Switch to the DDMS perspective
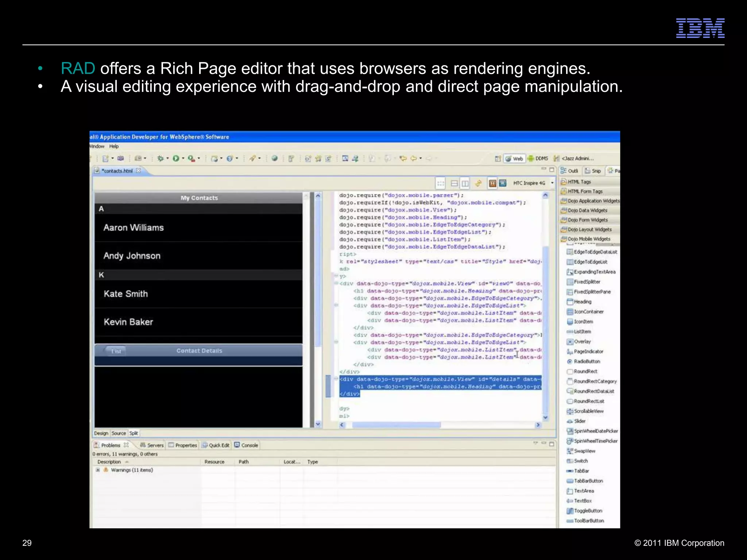This screenshot has width=747, height=560. (538, 158)
